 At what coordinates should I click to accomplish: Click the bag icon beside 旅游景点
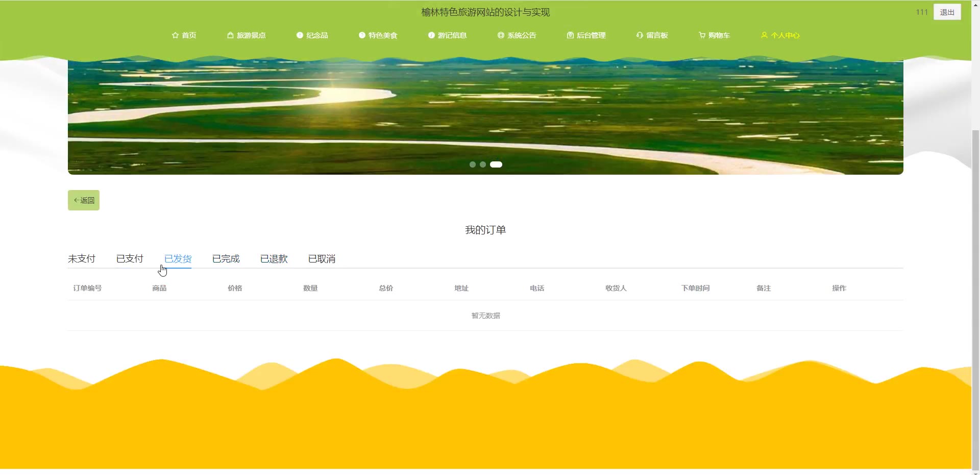230,35
